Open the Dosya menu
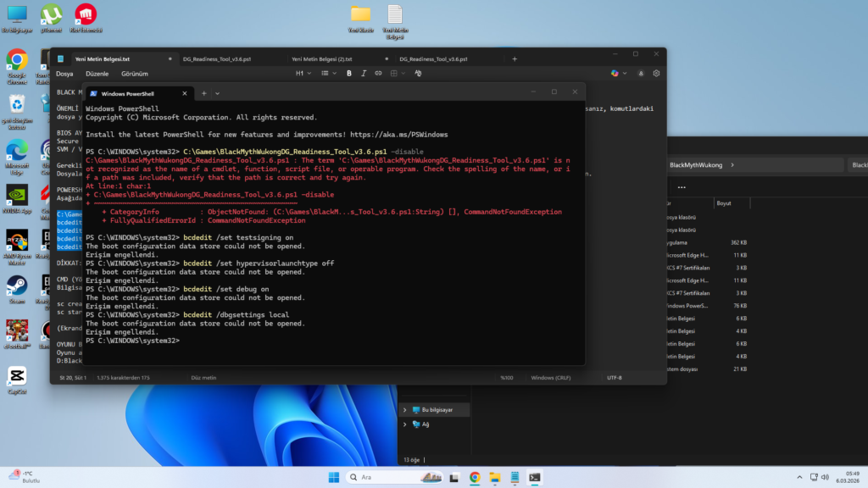This screenshot has width=868, height=488. 64,74
